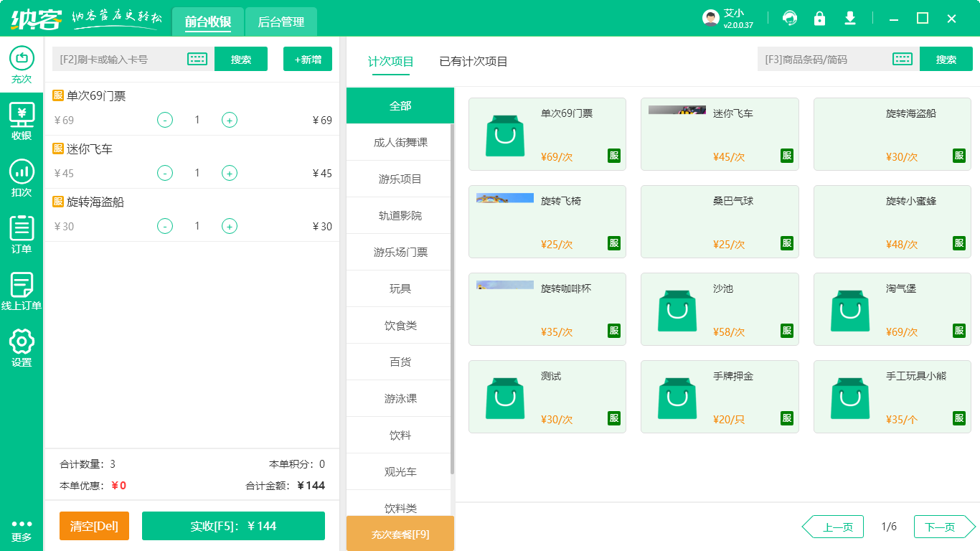The width and height of the screenshot is (980, 551).
Task: Click the lock icon in the title bar
Action: click(x=819, y=18)
